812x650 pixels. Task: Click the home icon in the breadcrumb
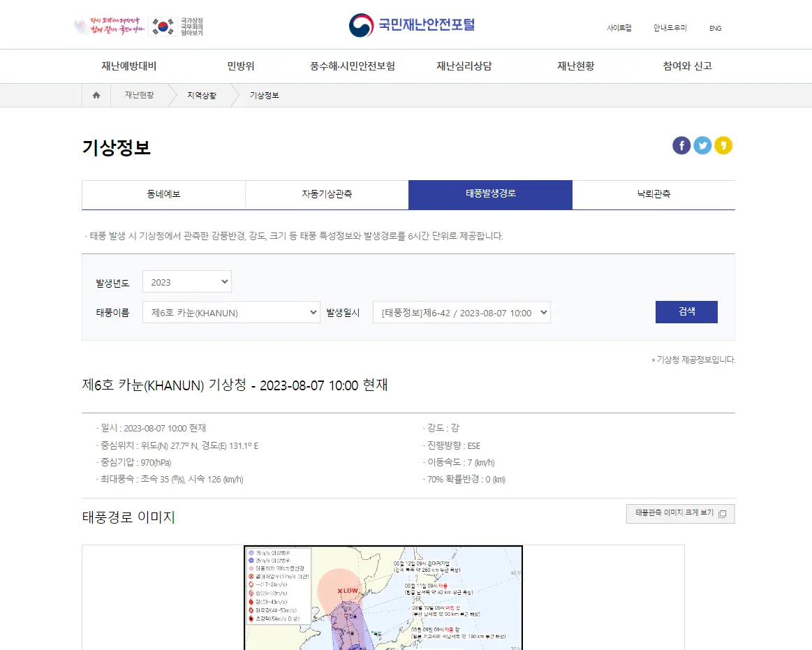coord(96,95)
